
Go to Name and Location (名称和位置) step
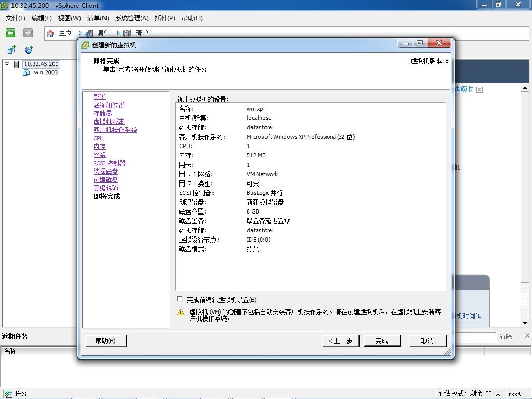(109, 105)
